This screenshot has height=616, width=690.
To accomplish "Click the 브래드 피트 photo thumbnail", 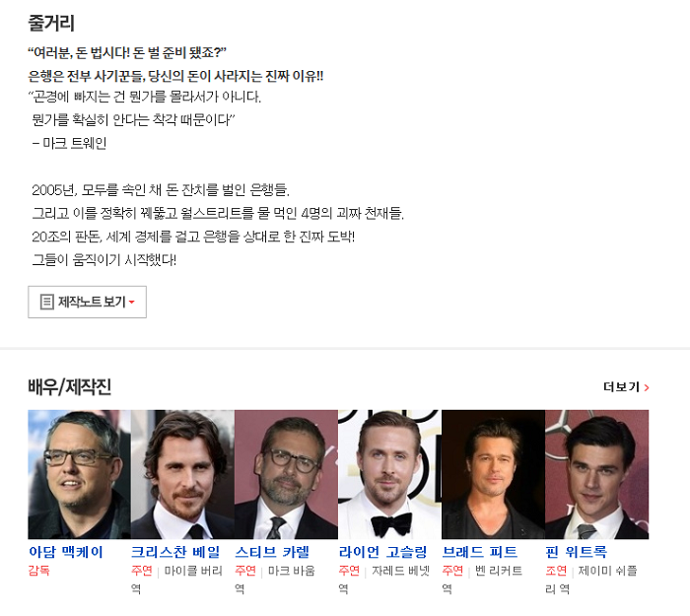I will click(x=493, y=474).
